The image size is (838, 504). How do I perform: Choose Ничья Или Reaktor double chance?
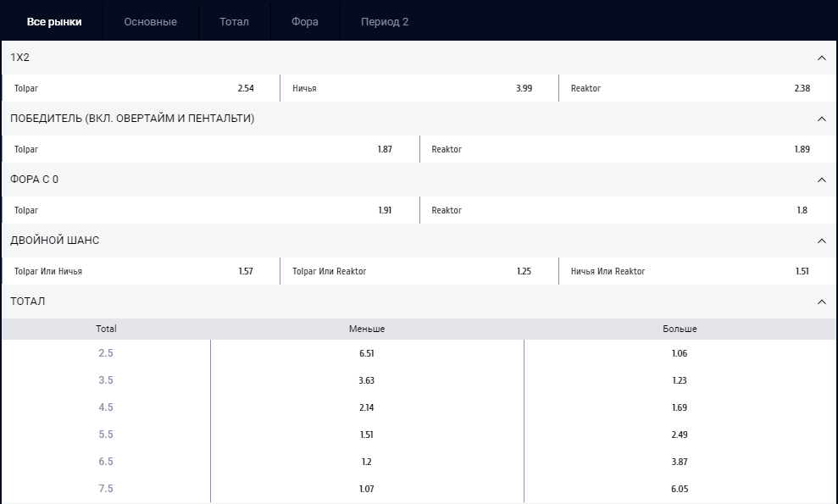click(x=697, y=271)
